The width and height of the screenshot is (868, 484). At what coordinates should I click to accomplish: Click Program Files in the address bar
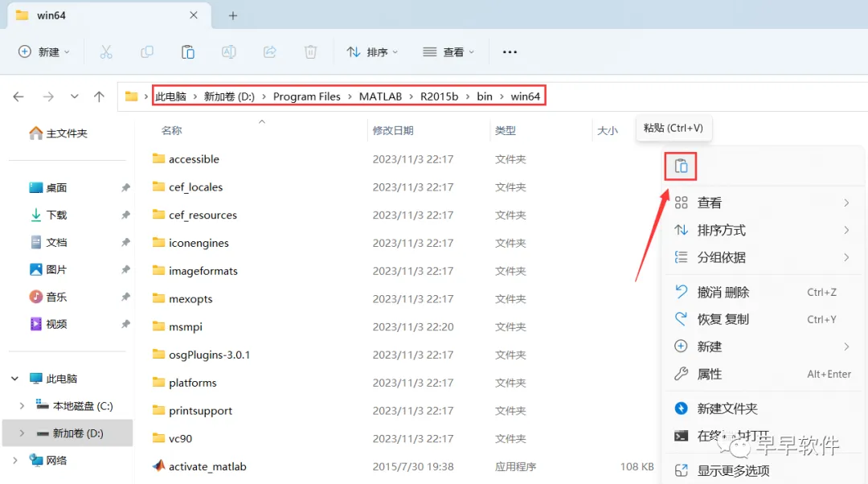click(307, 96)
